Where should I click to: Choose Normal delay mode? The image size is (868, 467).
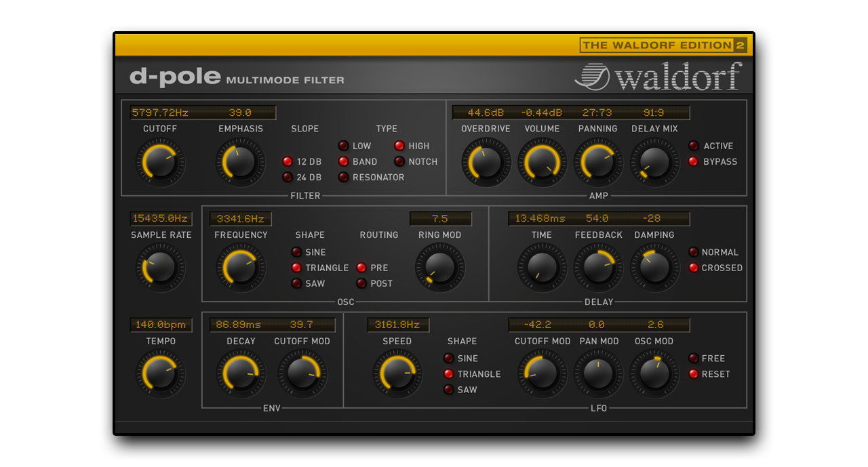coord(694,252)
